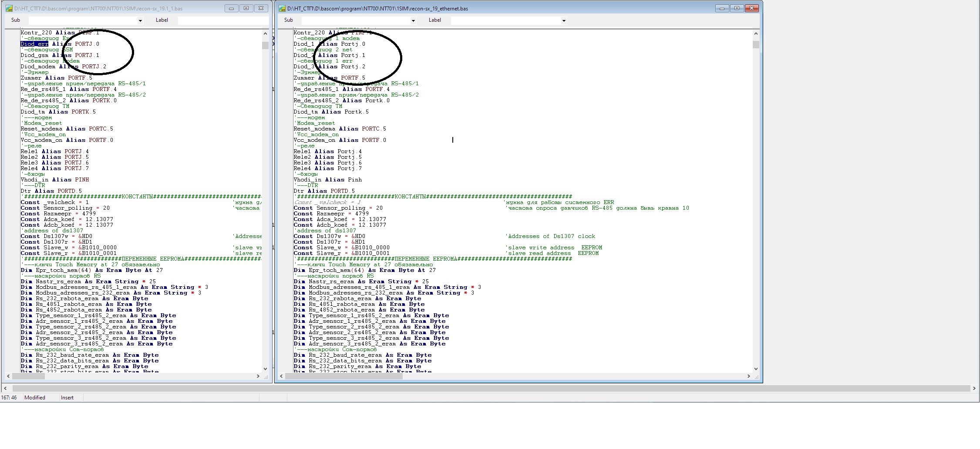The height and width of the screenshot is (449, 980).
Task: Open the Sub dropdown in right window
Action: click(413, 20)
